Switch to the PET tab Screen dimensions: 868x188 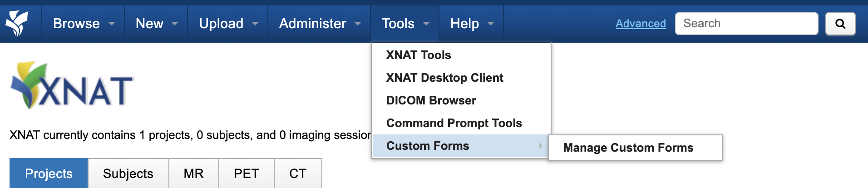[246, 173]
